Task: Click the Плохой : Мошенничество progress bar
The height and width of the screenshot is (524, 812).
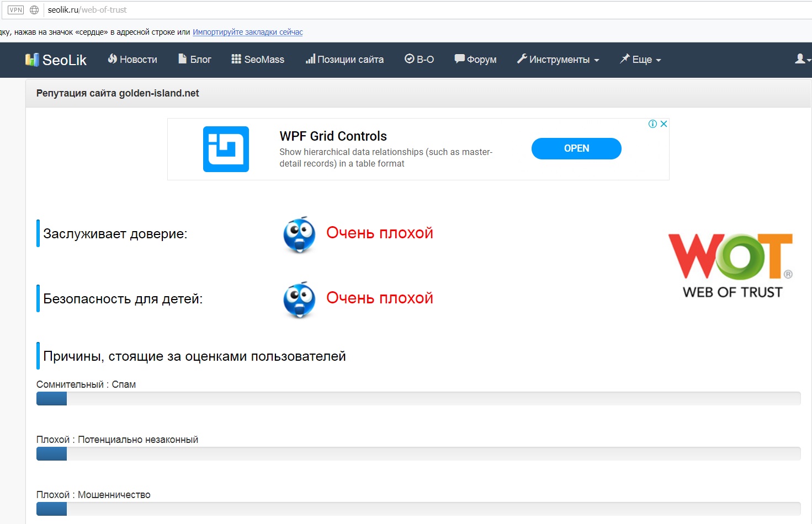Action: [x=418, y=509]
